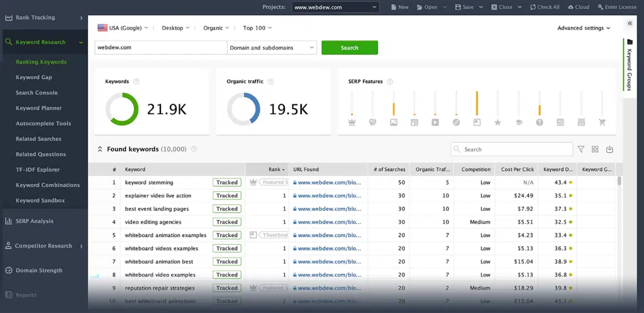
Task: Open Keyword Gap in the sidebar
Action: click(34, 77)
